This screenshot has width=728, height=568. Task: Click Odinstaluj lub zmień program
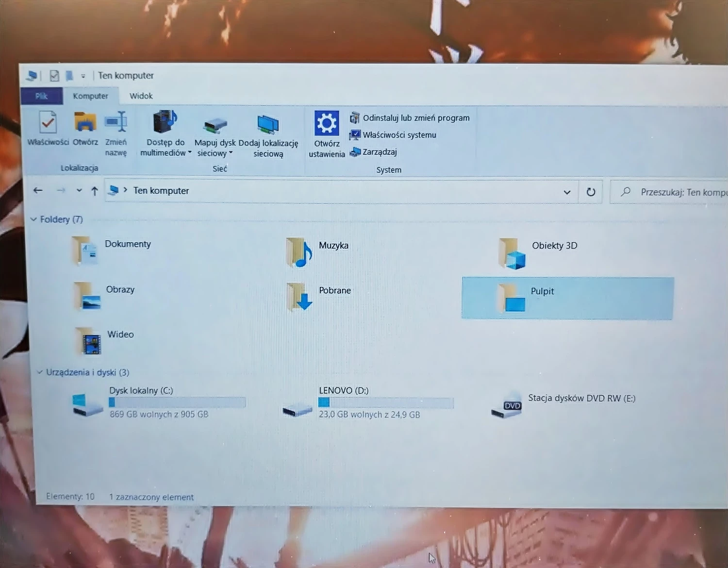click(x=415, y=118)
